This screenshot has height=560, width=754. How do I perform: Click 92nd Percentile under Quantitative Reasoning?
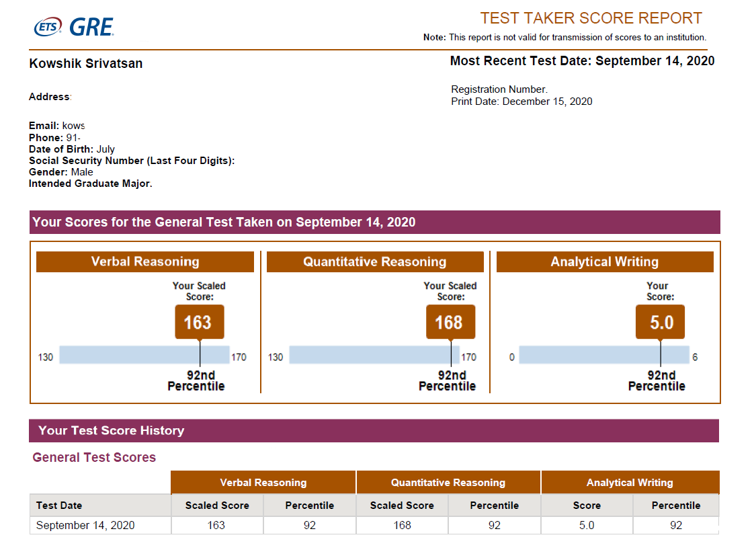447,381
